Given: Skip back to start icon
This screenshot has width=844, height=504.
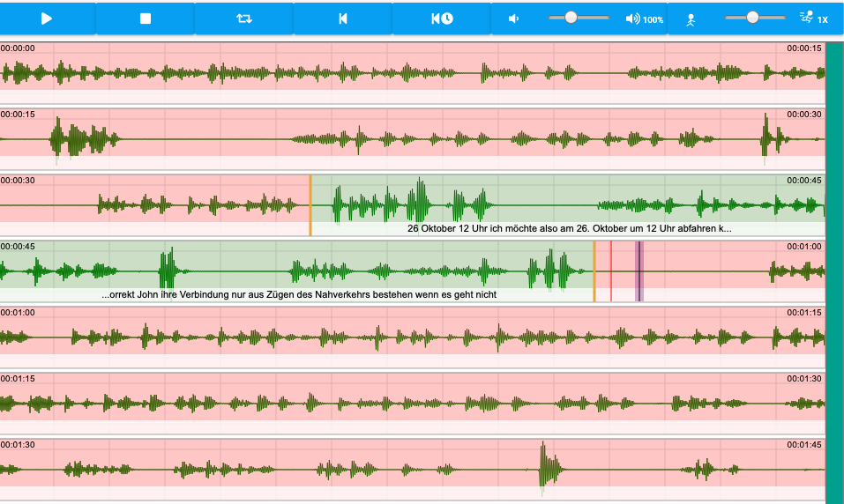Looking at the screenshot, I should [x=343, y=19].
